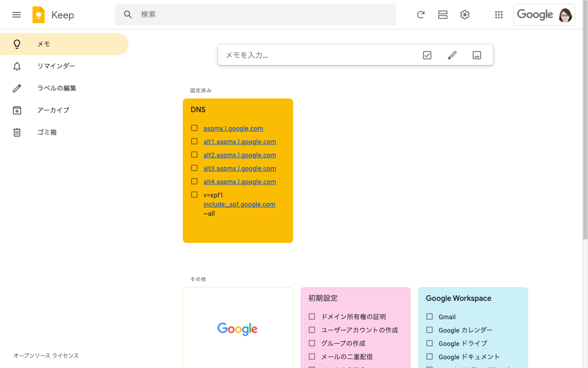Screen dimensions: 588x368
Task: Open the Google apps grid
Action: click(499, 15)
